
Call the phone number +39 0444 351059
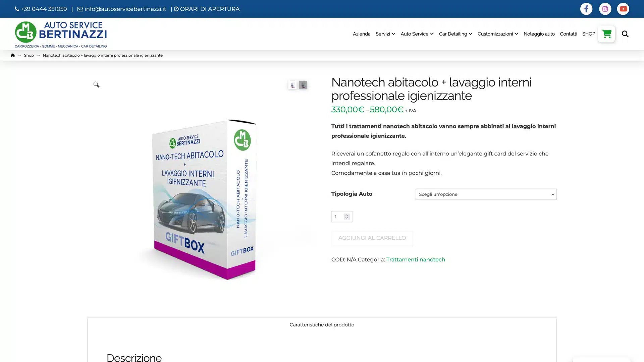coord(41,9)
